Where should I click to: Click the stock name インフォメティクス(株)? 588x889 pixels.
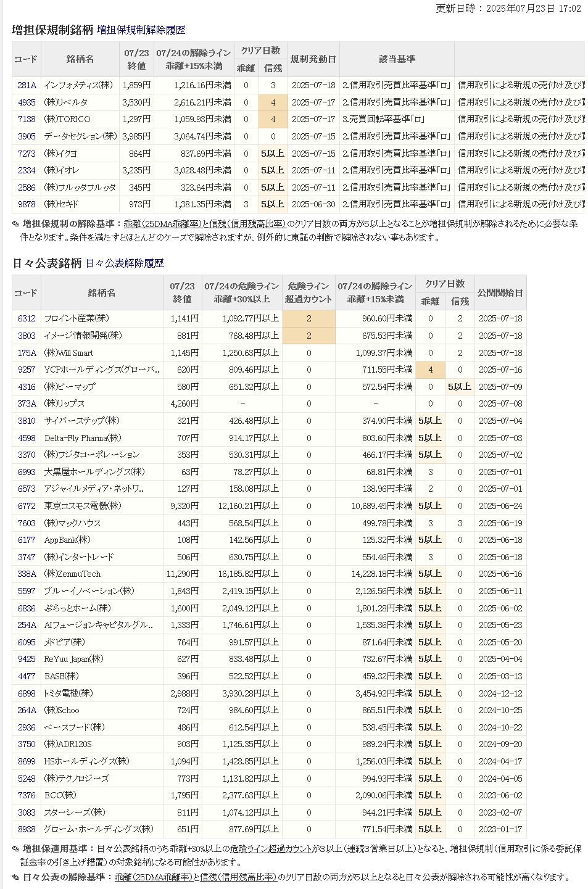tap(78, 85)
